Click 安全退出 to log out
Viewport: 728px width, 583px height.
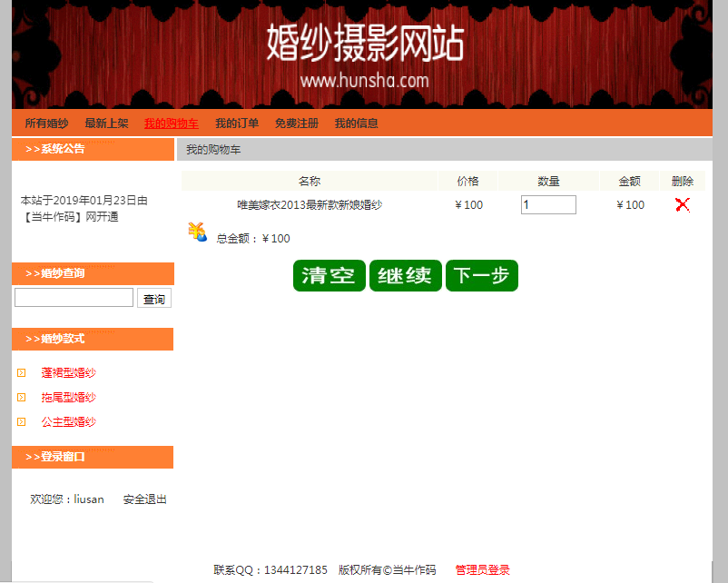pos(145,499)
